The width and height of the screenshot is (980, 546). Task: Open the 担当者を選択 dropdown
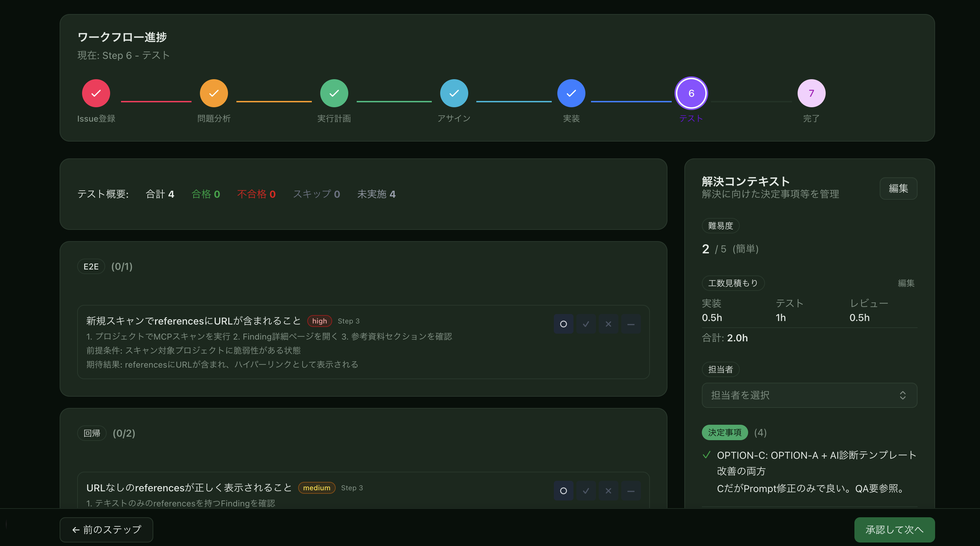[809, 395]
